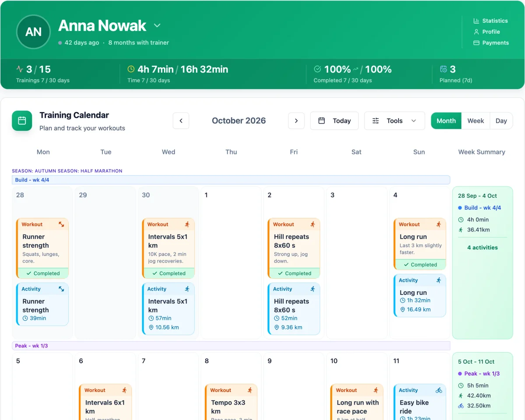The image size is (525, 420).
Task: Click the clock icon beside 4h 7min
Action: [x=131, y=69]
